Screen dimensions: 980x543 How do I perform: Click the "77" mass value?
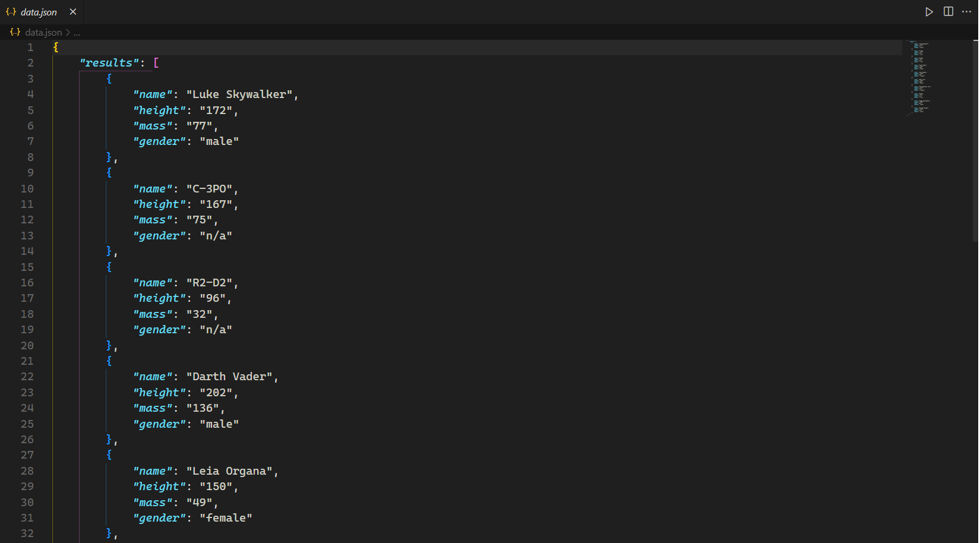coord(200,126)
